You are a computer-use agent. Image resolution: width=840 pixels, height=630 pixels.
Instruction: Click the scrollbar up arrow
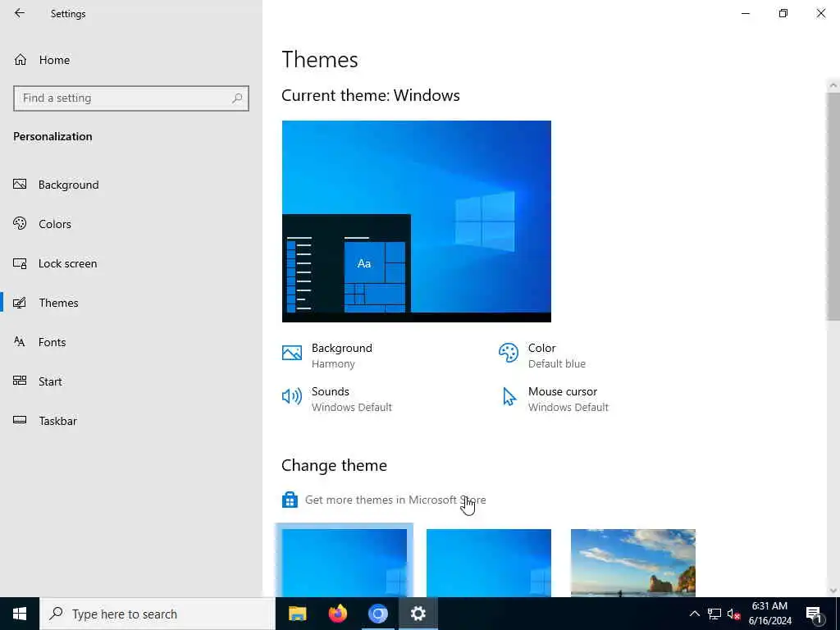pos(833,85)
